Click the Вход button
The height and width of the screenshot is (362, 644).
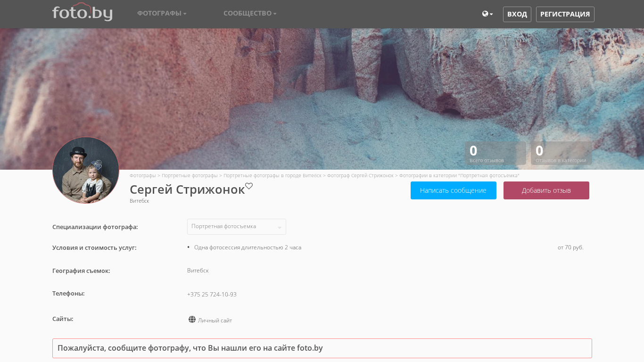click(517, 14)
